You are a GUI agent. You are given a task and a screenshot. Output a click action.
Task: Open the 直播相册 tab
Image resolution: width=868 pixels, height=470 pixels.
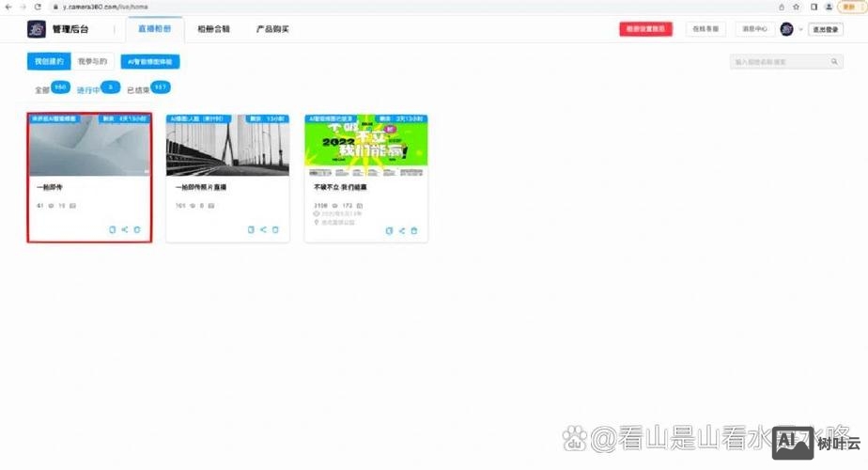pos(154,29)
